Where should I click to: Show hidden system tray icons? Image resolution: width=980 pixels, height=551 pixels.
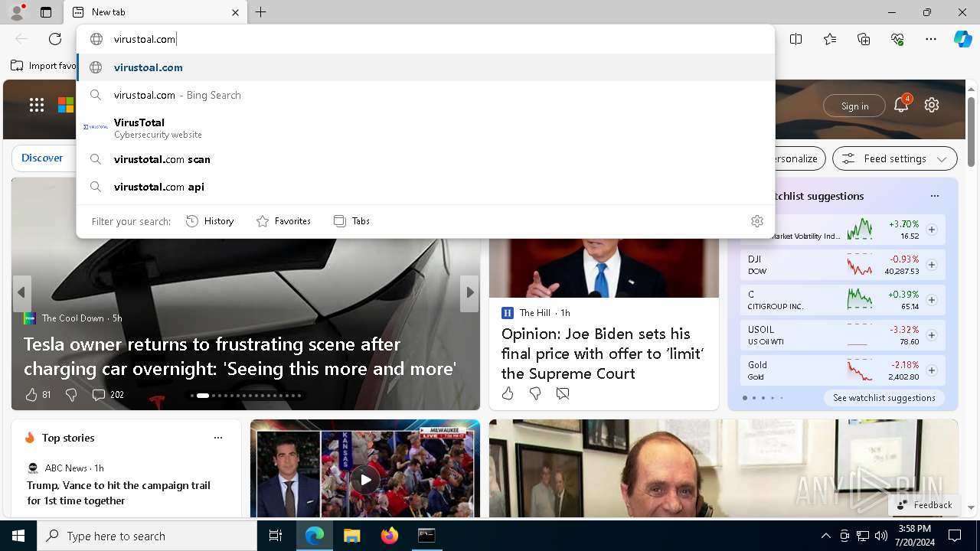[825, 536]
